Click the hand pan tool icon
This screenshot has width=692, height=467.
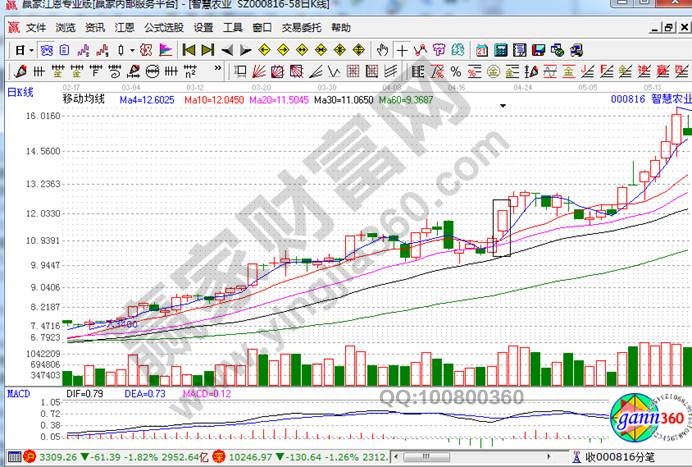click(381, 49)
